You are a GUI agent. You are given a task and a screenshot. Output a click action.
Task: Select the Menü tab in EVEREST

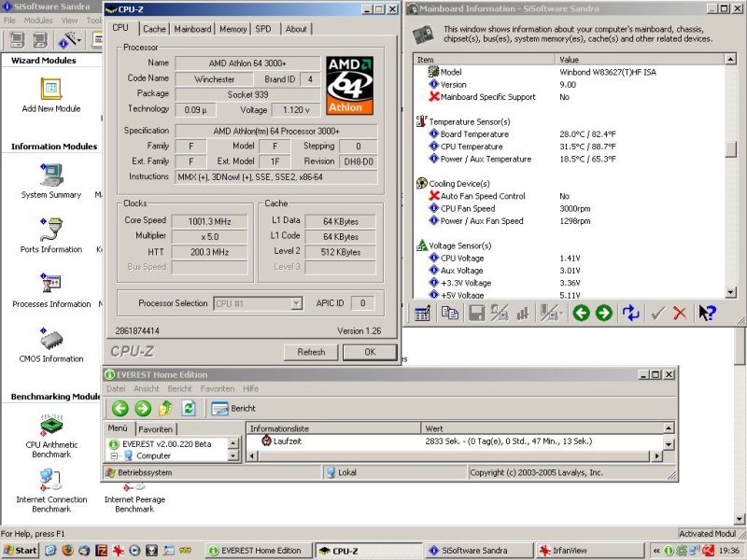[118, 428]
